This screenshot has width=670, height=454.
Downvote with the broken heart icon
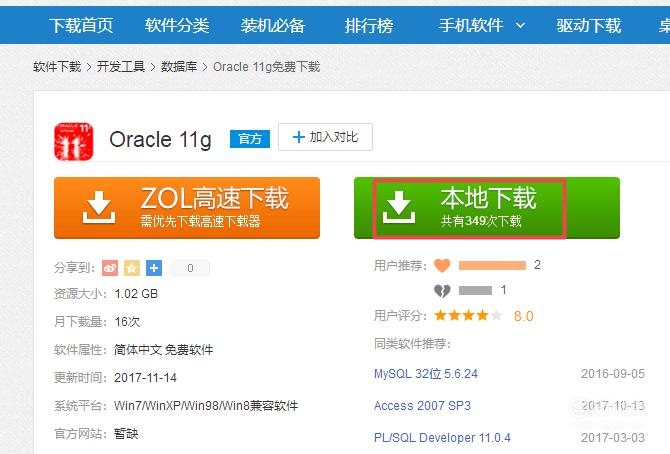coord(442,291)
